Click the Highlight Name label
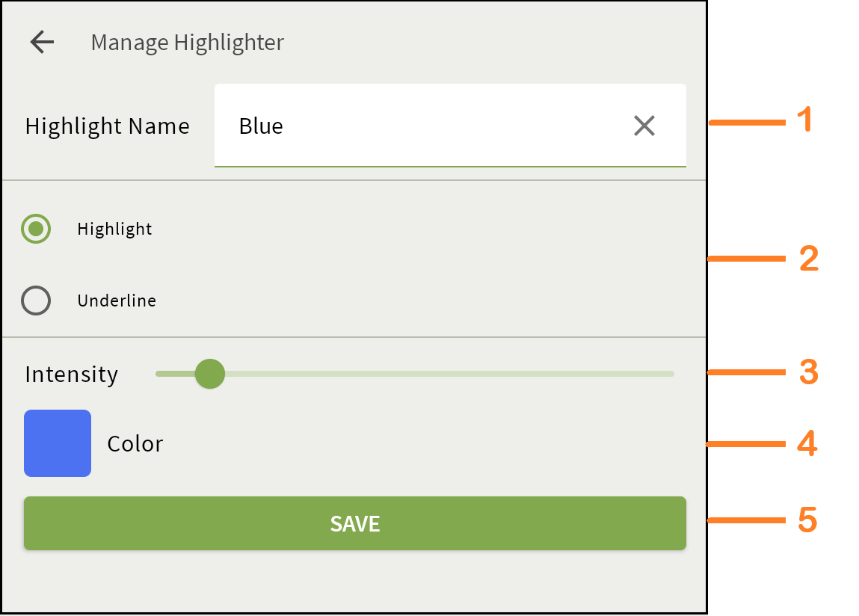Viewport: 859px width, 616px height. pyautogui.click(x=107, y=126)
